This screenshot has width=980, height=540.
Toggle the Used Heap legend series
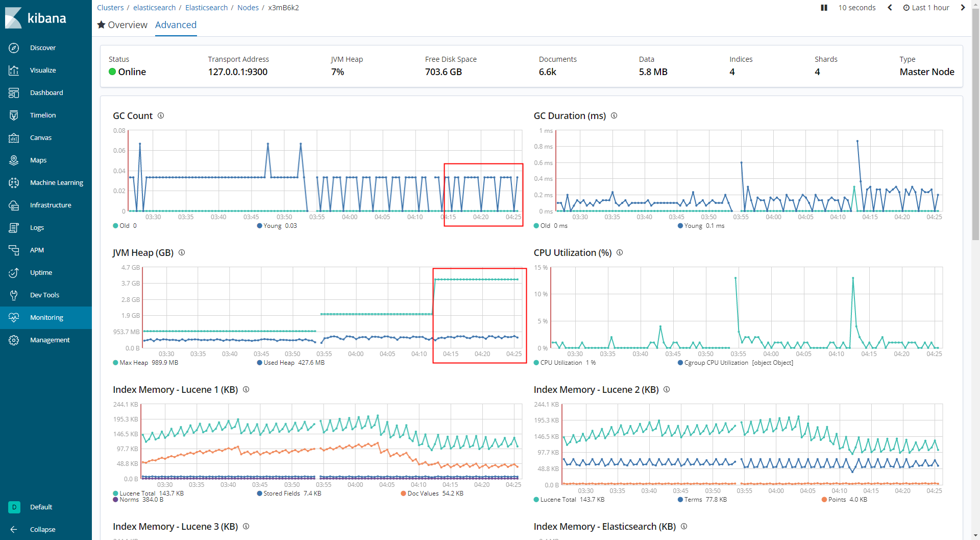(290, 363)
